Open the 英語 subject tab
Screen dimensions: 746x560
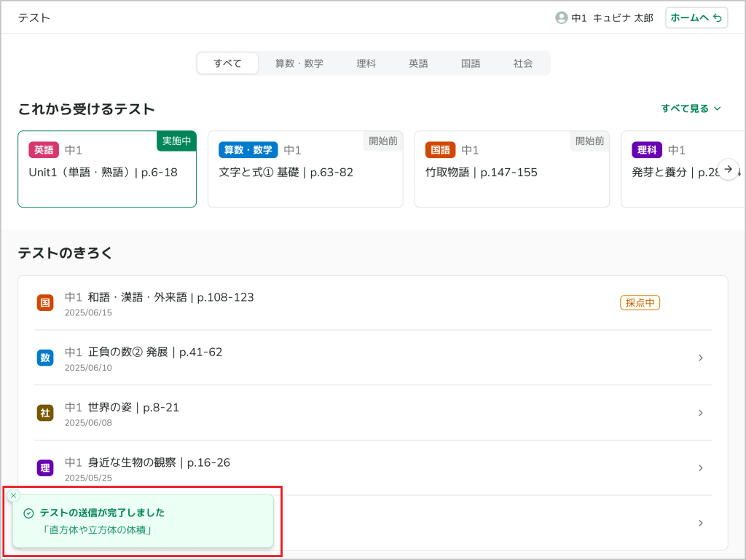[x=418, y=63]
